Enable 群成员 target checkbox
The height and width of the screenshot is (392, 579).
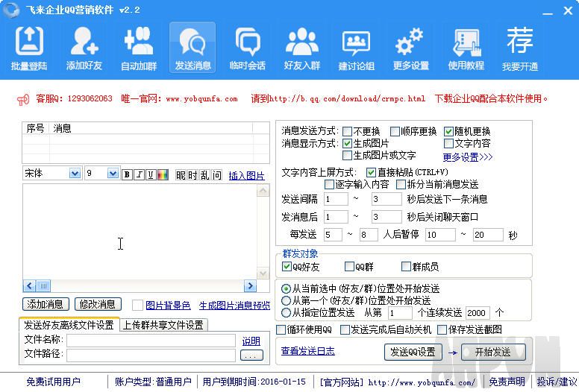coord(406,266)
